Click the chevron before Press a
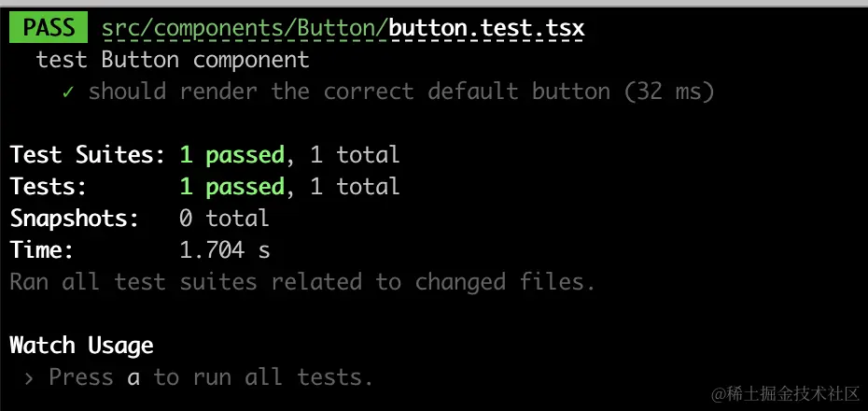The height and width of the screenshot is (411, 868). tap(29, 378)
